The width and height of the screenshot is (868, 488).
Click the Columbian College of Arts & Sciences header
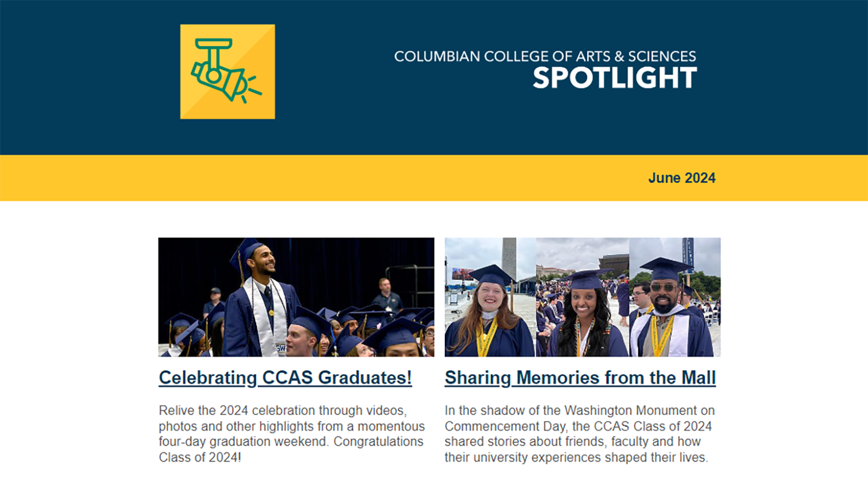pyautogui.click(x=545, y=54)
